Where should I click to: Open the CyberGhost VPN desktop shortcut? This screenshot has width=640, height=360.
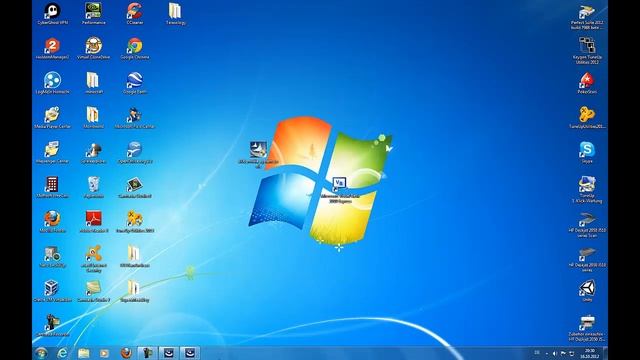(52, 14)
